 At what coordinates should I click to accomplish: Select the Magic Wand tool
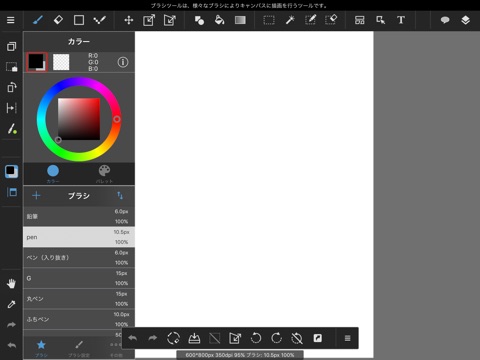click(290, 20)
